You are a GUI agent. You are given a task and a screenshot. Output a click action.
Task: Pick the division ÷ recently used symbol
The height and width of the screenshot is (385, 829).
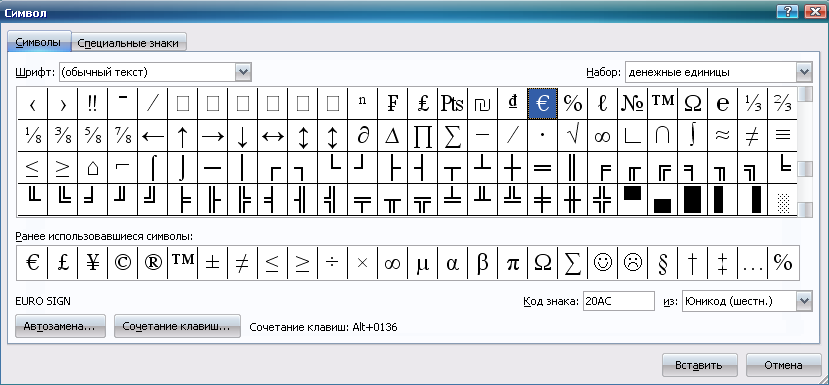pos(332,263)
